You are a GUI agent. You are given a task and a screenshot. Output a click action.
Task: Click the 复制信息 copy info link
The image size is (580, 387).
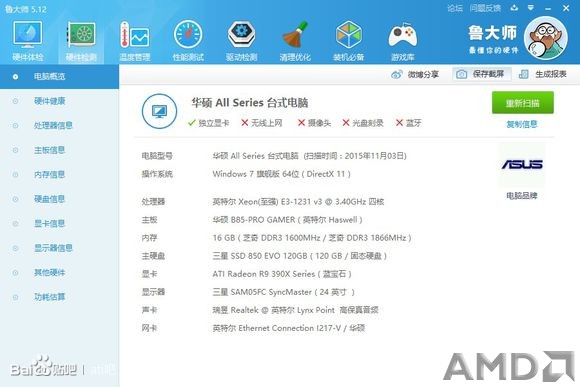[522, 124]
